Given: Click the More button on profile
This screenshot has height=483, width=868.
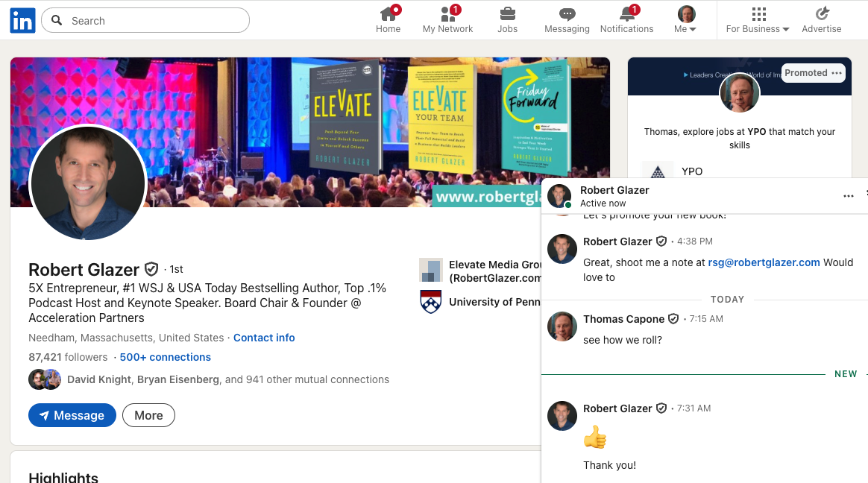Looking at the screenshot, I should click(x=148, y=415).
